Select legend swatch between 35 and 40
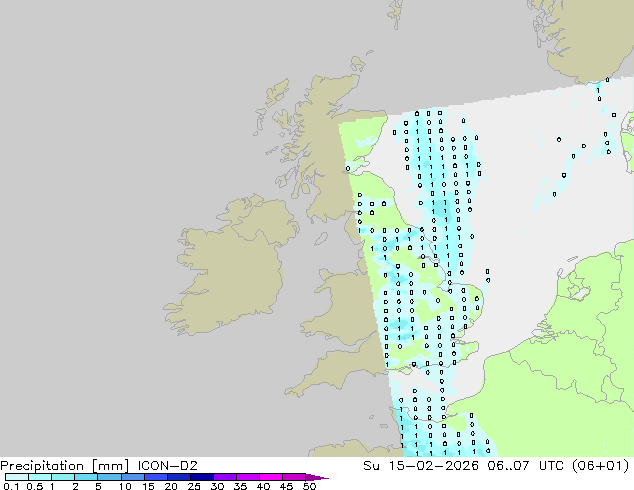This screenshot has width=634, height=490. click(x=247, y=477)
